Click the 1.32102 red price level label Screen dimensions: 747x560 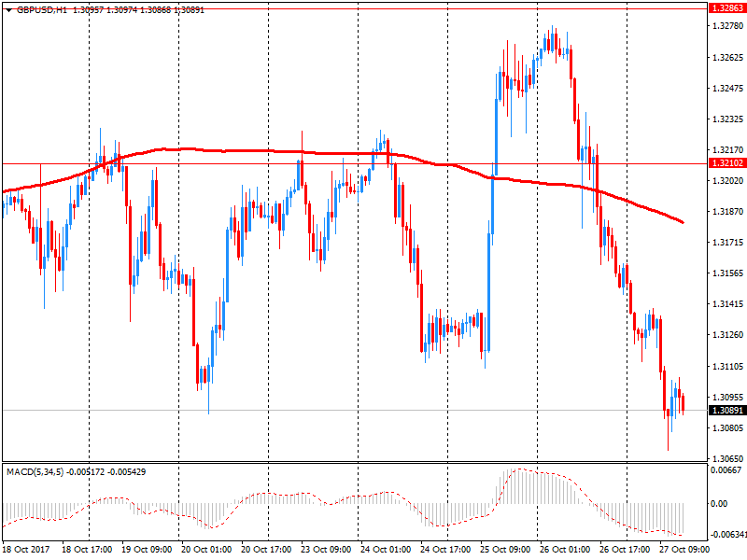click(x=727, y=163)
